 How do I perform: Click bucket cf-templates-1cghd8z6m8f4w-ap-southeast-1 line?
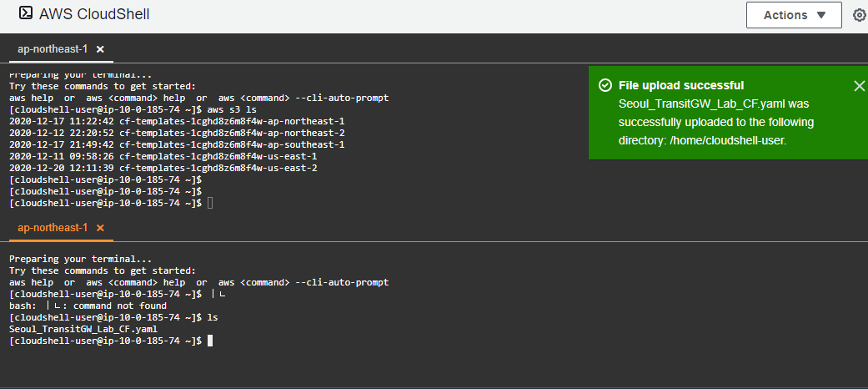click(x=177, y=144)
